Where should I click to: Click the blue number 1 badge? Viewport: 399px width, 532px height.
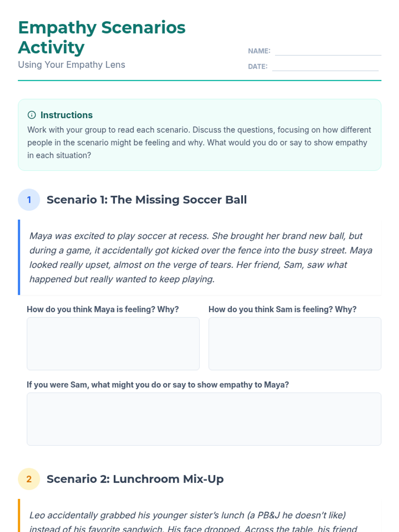click(29, 200)
